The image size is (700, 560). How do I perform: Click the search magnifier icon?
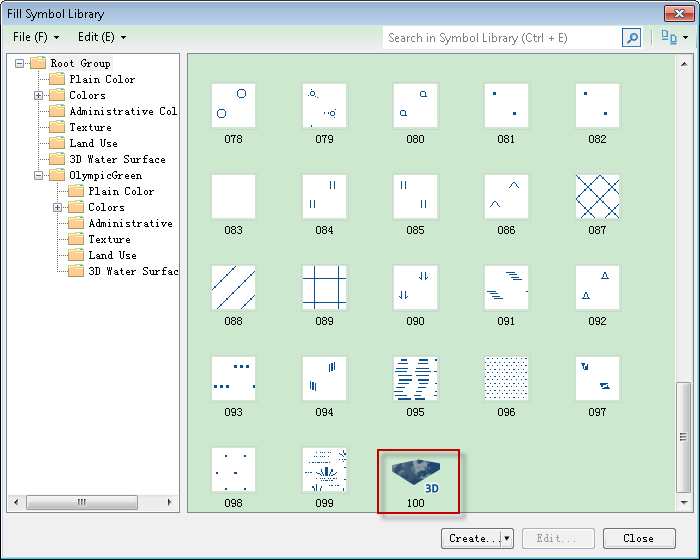pos(631,38)
